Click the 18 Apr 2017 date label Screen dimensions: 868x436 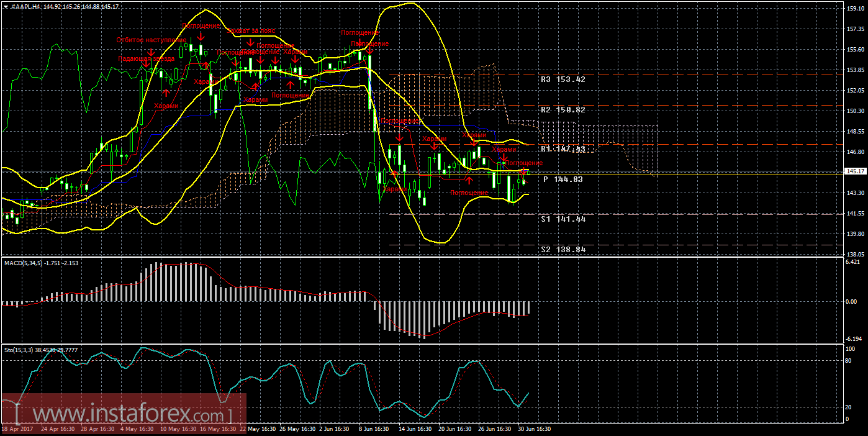(x=18, y=429)
